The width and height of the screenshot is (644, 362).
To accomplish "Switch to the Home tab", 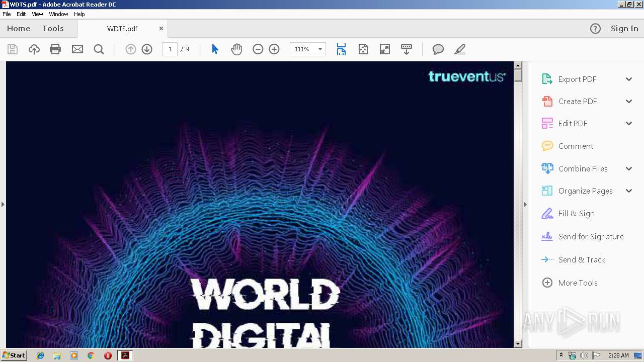I will (x=19, y=29).
